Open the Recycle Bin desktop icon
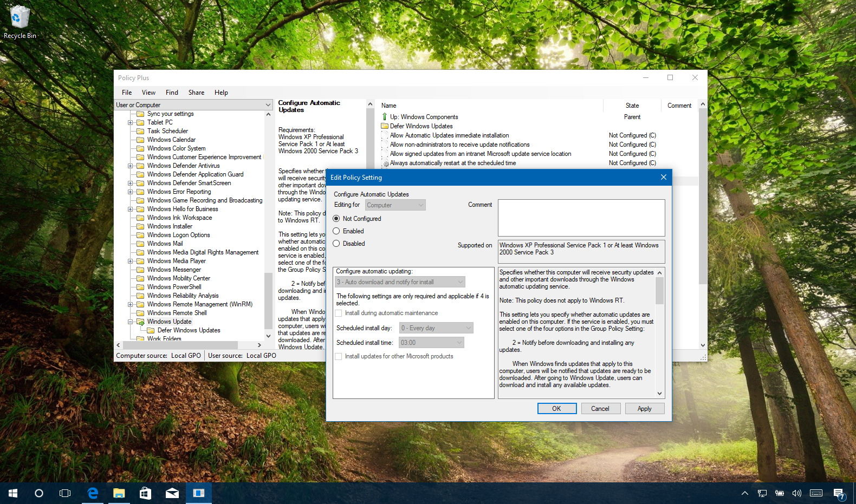Viewport: 856px width, 504px height. pyautogui.click(x=20, y=22)
